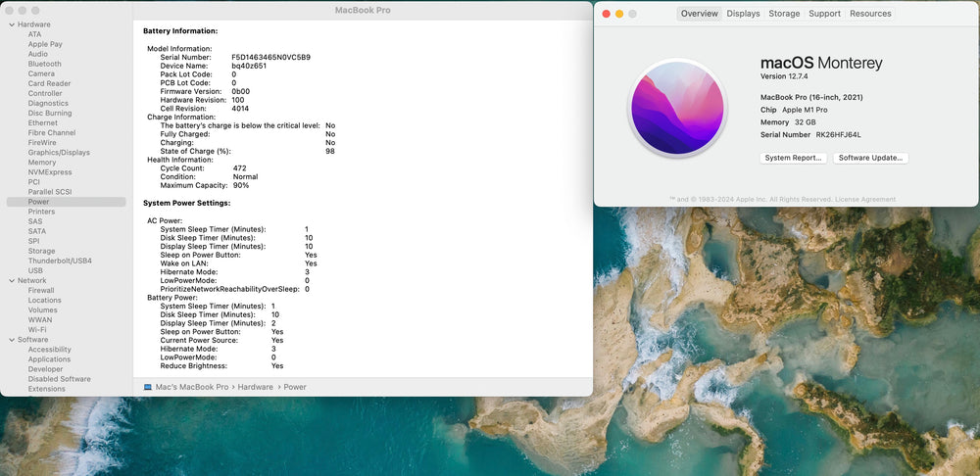Click the Version 12.7.4 text
The height and width of the screenshot is (476, 980).
pos(782,76)
